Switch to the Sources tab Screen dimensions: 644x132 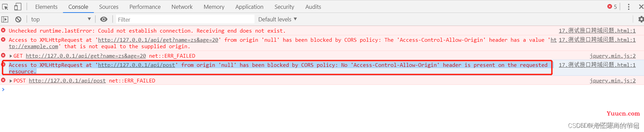pyautogui.click(x=109, y=7)
